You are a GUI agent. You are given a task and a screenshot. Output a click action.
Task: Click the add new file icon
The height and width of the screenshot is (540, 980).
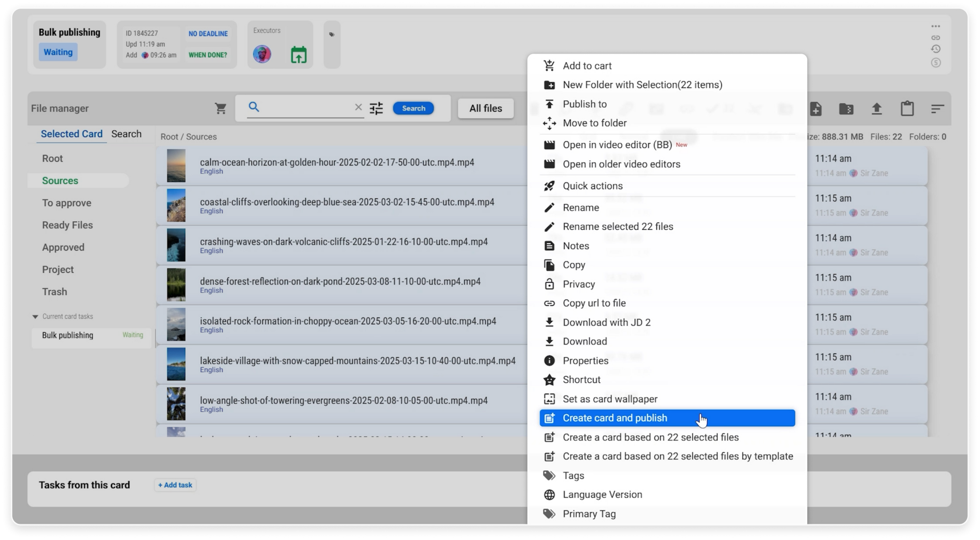(816, 109)
